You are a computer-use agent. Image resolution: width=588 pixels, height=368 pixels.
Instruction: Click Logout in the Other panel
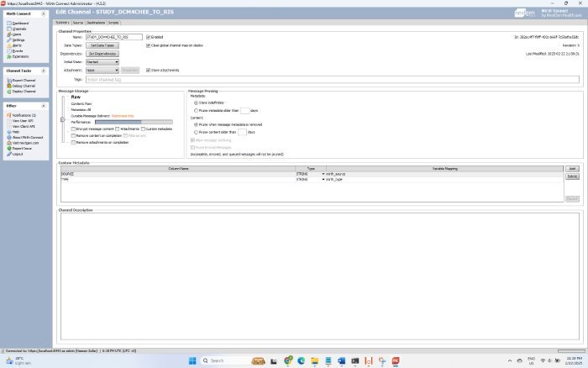pos(18,154)
